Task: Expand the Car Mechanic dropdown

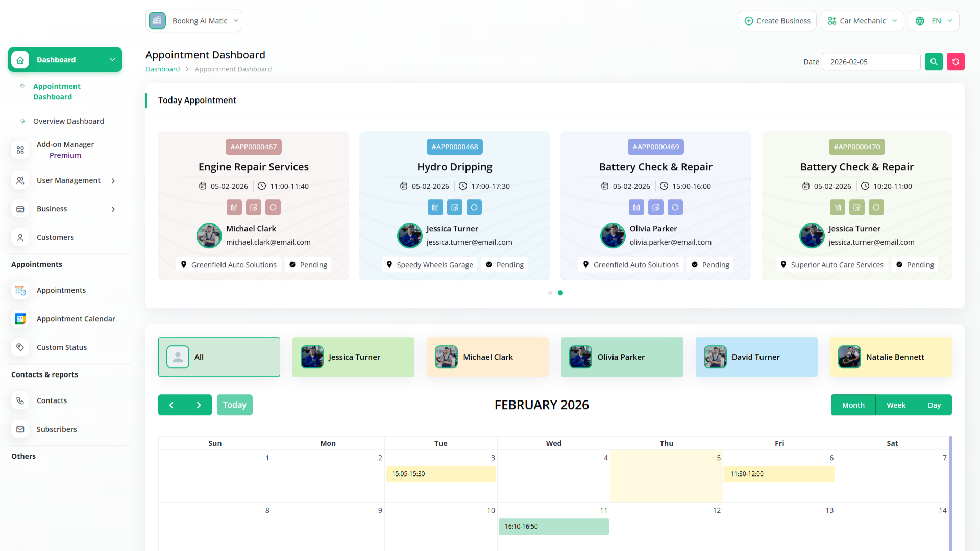Action: (862, 21)
